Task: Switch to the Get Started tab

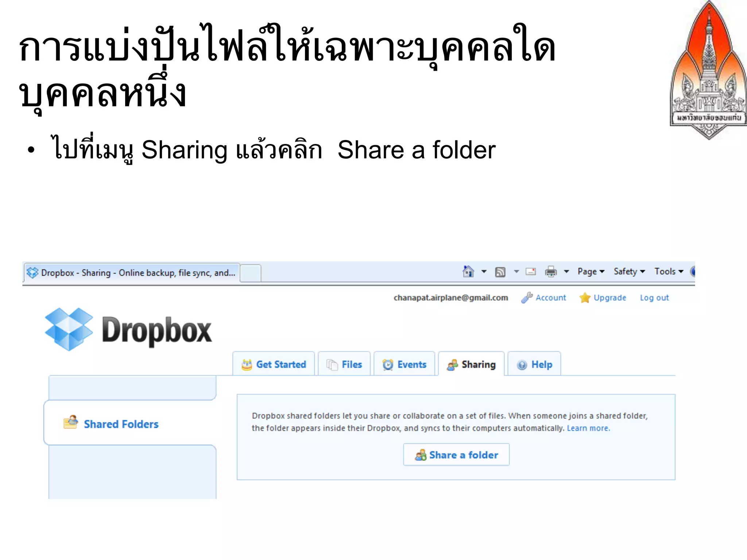Action: click(x=274, y=364)
